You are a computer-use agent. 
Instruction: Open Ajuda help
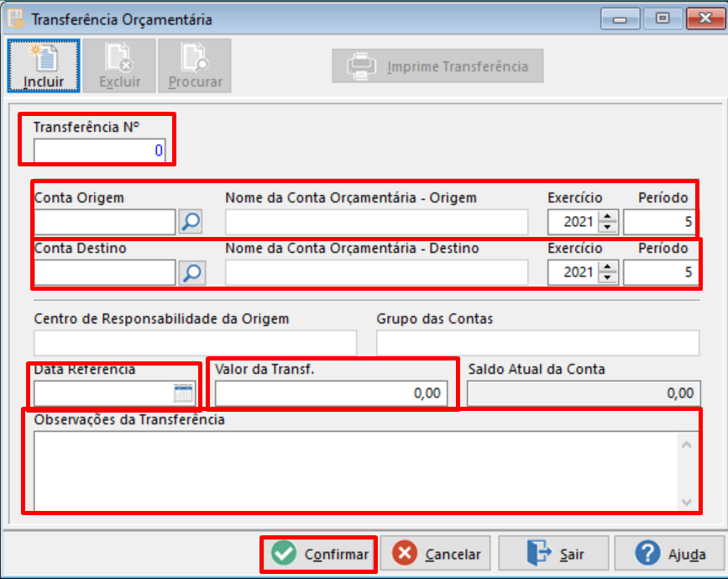click(669, 554)
